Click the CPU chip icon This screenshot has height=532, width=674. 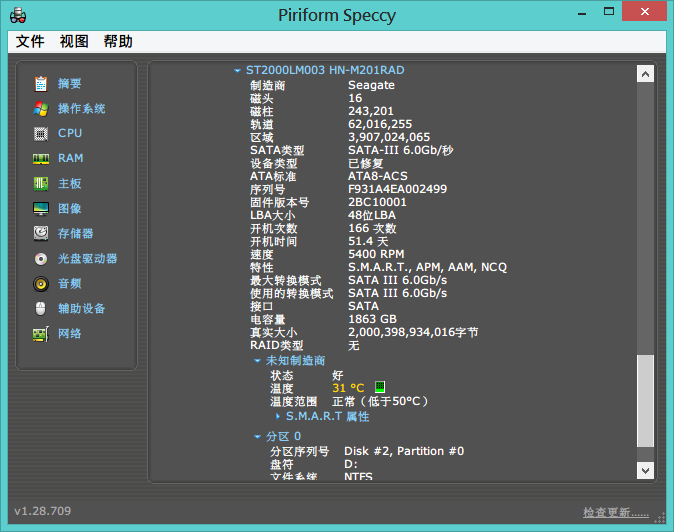(x=41, y=134)
